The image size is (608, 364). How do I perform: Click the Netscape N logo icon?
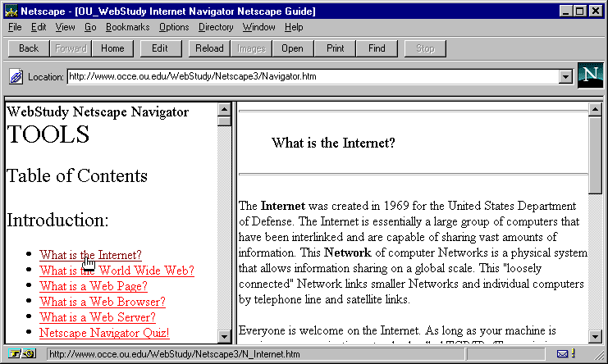coord(590,76)
